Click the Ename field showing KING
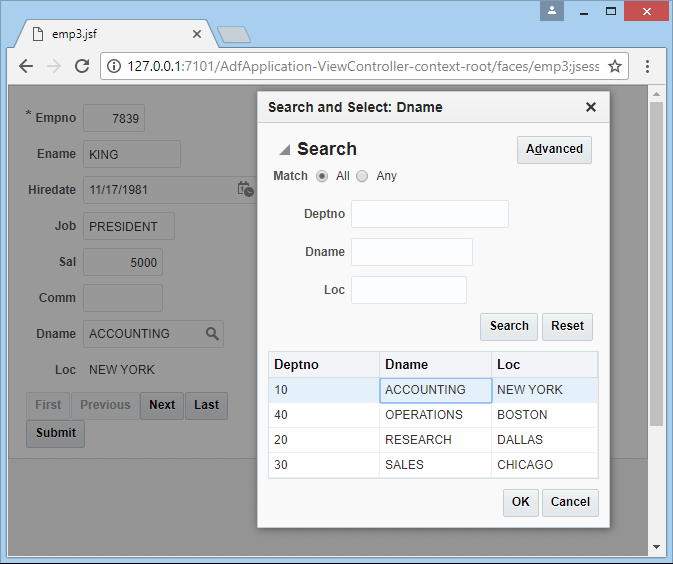This screenshot has width=673, height=564. click(x=132, y=154)
